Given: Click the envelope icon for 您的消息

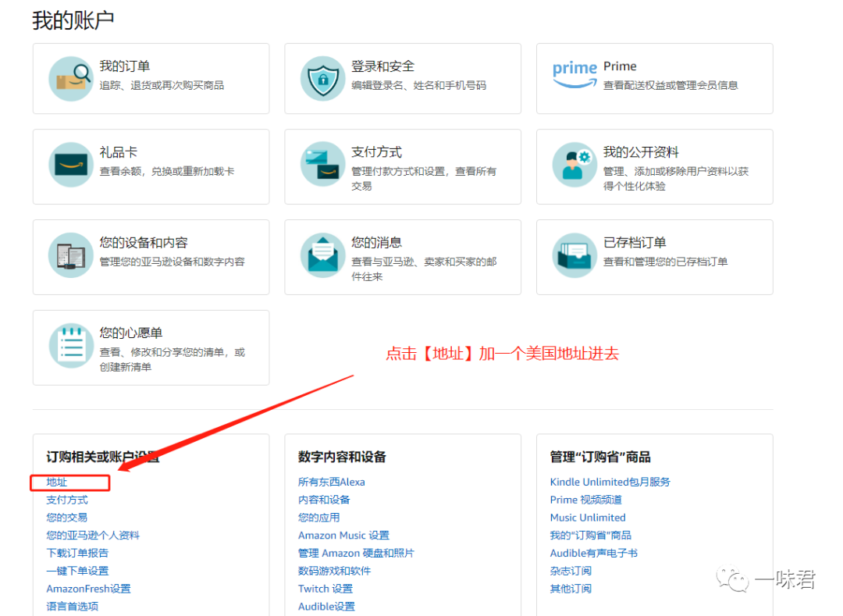Looking at the screenshot, I should pyautogui.click(x=322, y=255).
